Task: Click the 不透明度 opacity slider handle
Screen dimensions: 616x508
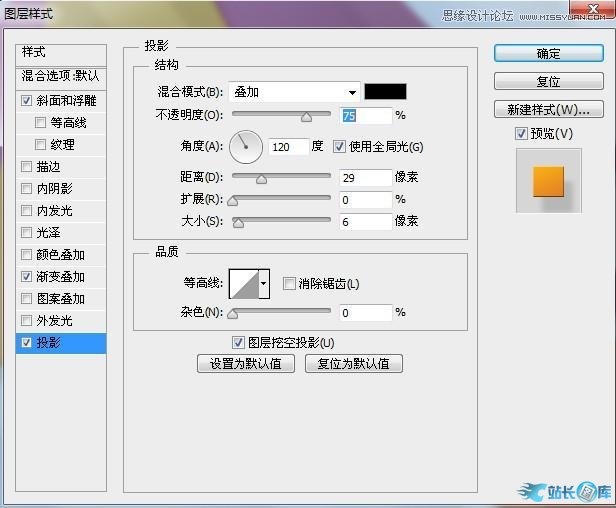Action: [x=306, y=117]
